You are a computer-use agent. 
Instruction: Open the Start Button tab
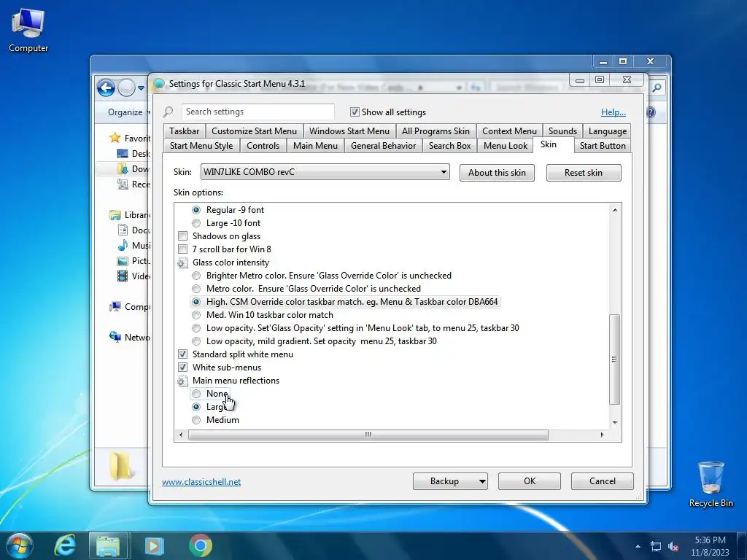point(603,146)
